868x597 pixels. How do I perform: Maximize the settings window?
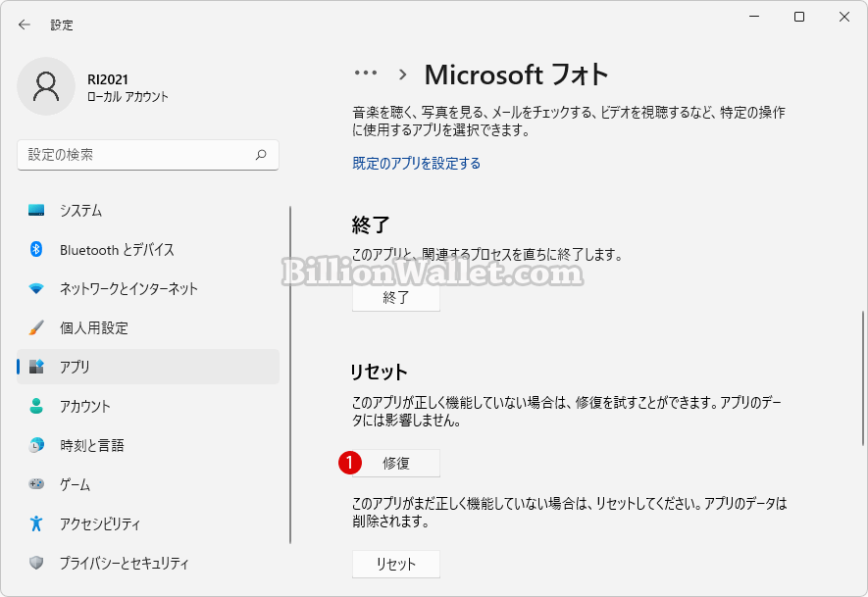(799, 17)
